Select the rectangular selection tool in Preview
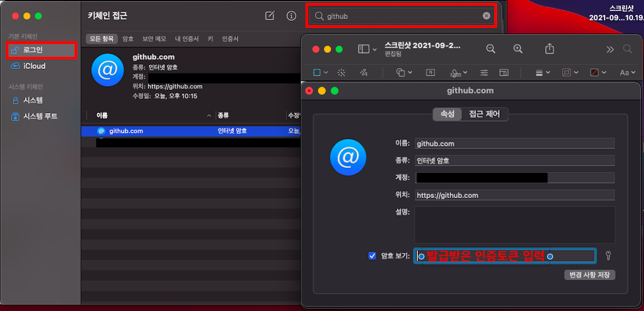 [x=317, y=72]
